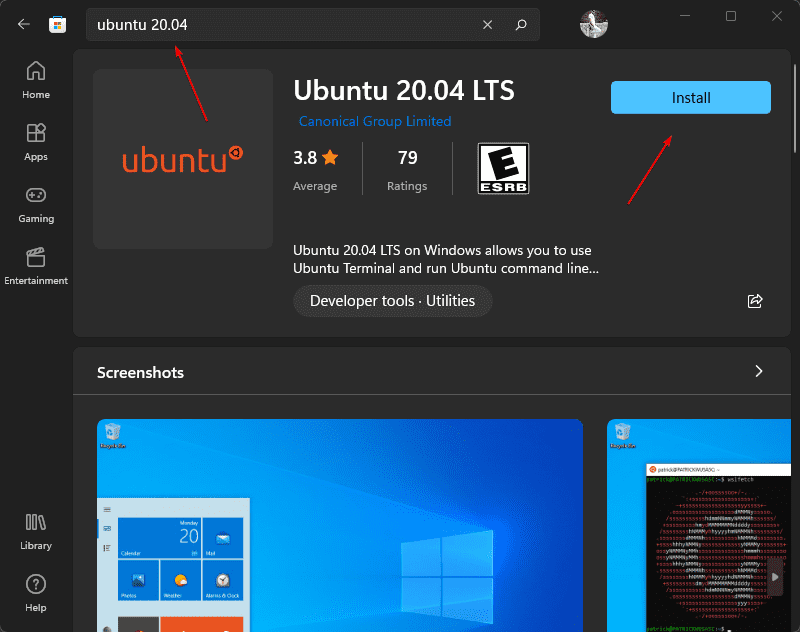View the ESRB Everyone rating badge
The width and height of the screenshot is (800, 632).
point(503,168)
